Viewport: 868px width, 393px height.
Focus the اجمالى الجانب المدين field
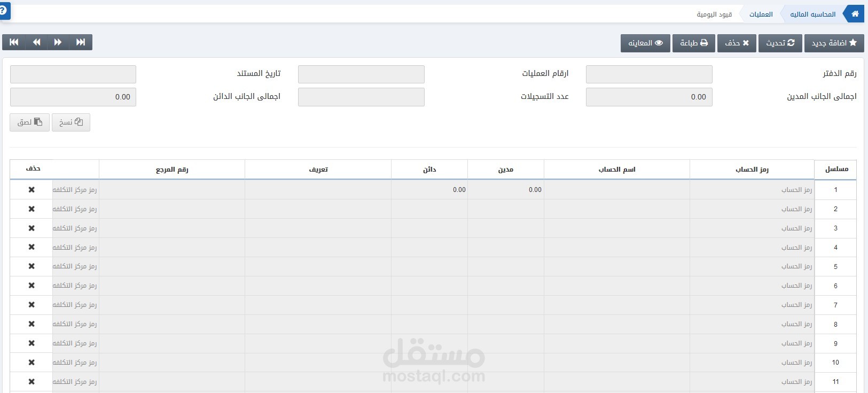click(x=649, y=97)
